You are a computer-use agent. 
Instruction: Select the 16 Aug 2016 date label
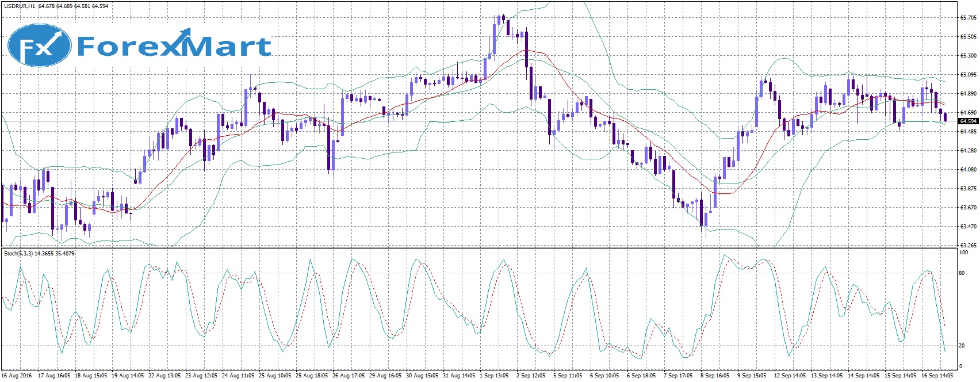click(x=17, y=376)
